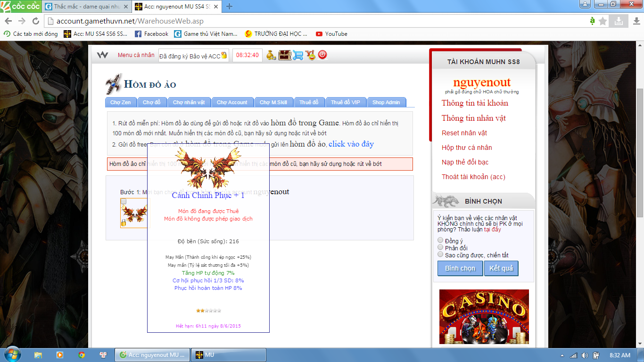The width and height of the screenshot is (644, 362).
Task: Select the "Phản đối" radio button
Action: (x=441, y=247)
